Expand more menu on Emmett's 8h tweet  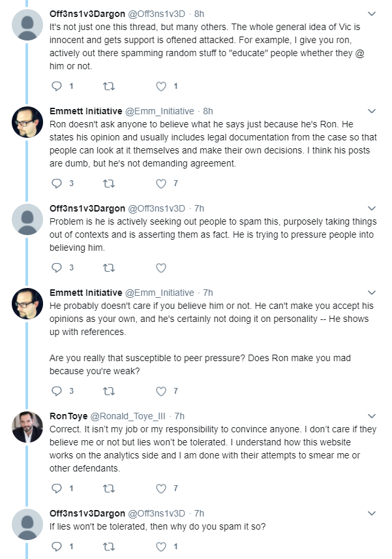372,111
